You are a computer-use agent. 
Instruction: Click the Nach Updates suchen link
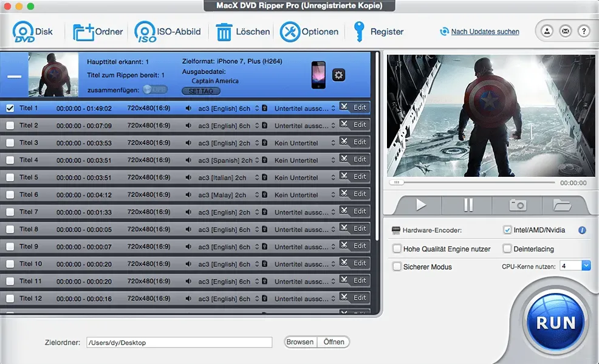[x=485, y=32]
